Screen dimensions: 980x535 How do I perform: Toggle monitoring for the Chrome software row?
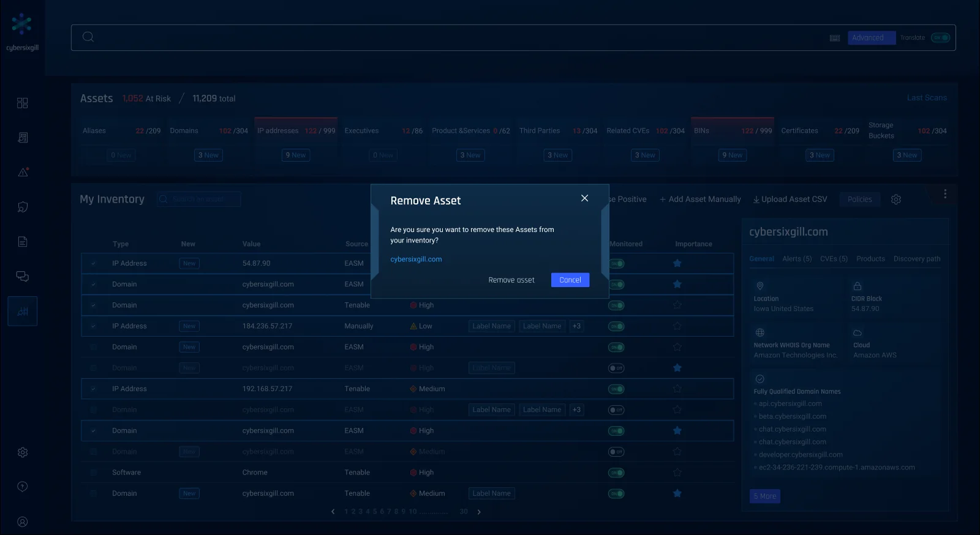pos(616,473)
